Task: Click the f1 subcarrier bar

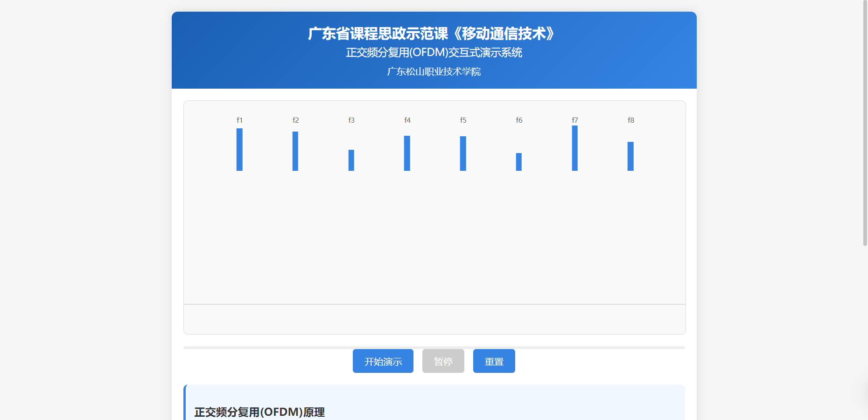Action: [239, 149]
